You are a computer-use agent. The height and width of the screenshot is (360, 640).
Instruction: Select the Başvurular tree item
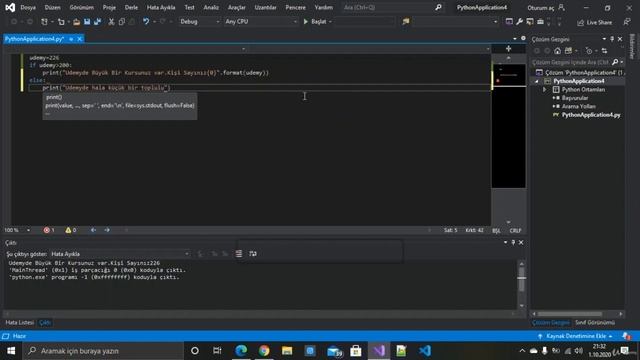575,98
